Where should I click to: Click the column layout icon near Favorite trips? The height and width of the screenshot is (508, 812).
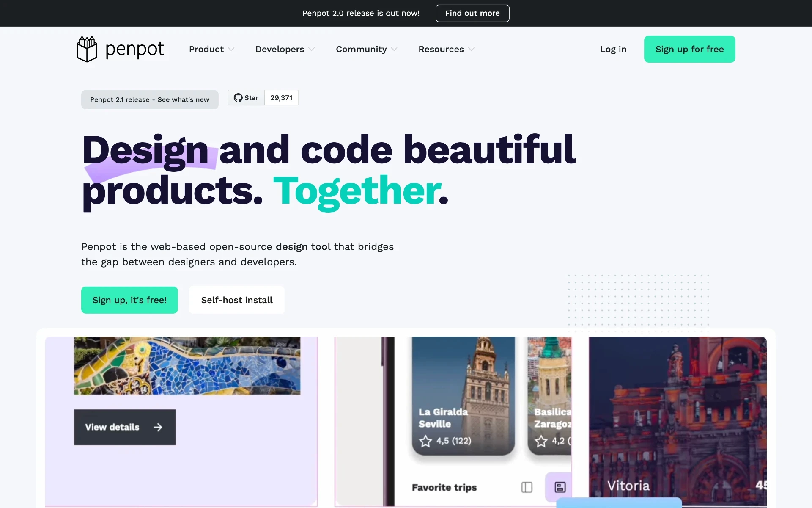coord(527,487)
